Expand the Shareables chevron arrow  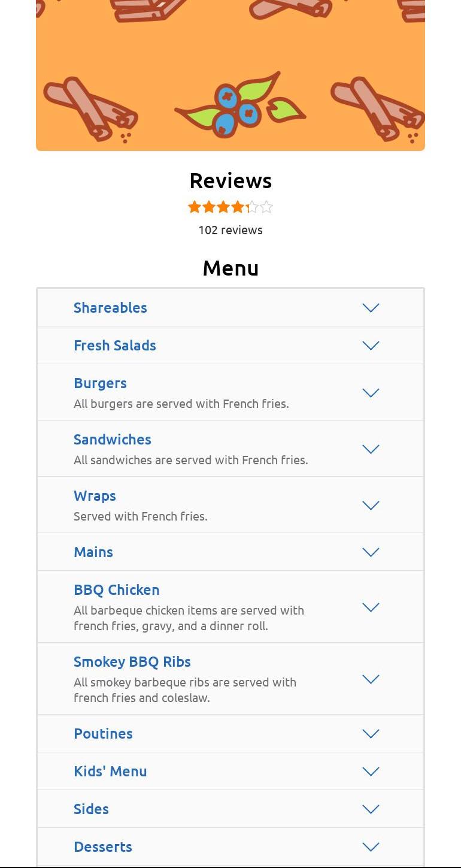(x=371, y=308)
